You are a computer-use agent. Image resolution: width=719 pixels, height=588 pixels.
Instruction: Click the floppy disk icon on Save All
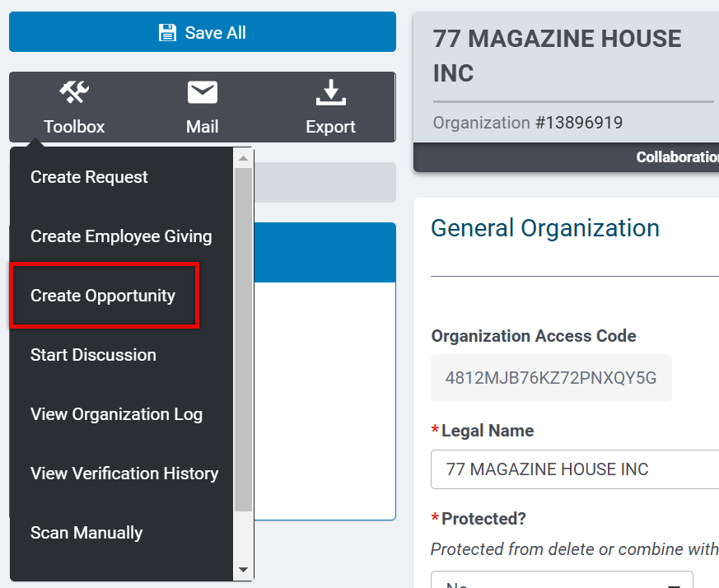pos(167,33)
